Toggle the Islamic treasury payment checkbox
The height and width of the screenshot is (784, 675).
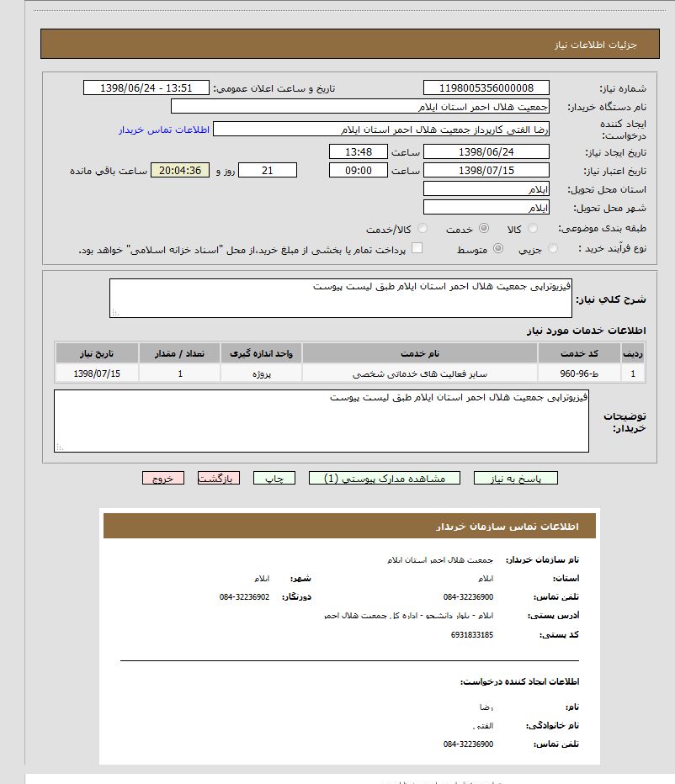click(417, 249)
